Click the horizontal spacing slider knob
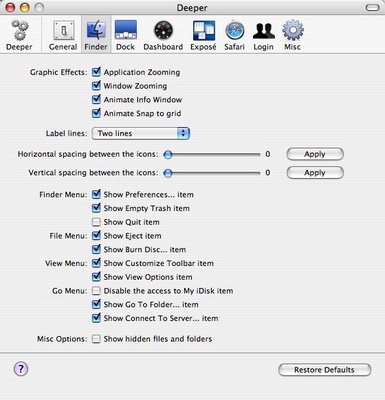The width and height of the screenshot is (385, 400). tap(168, 154)
